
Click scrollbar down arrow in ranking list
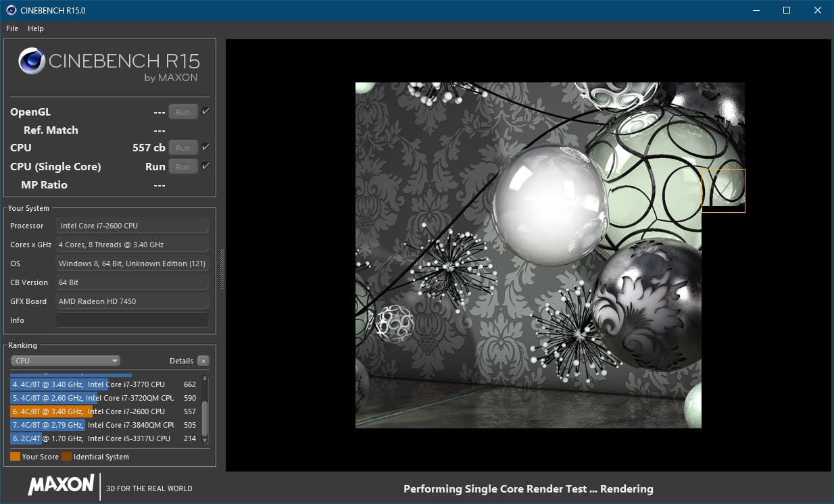point(205,440)
